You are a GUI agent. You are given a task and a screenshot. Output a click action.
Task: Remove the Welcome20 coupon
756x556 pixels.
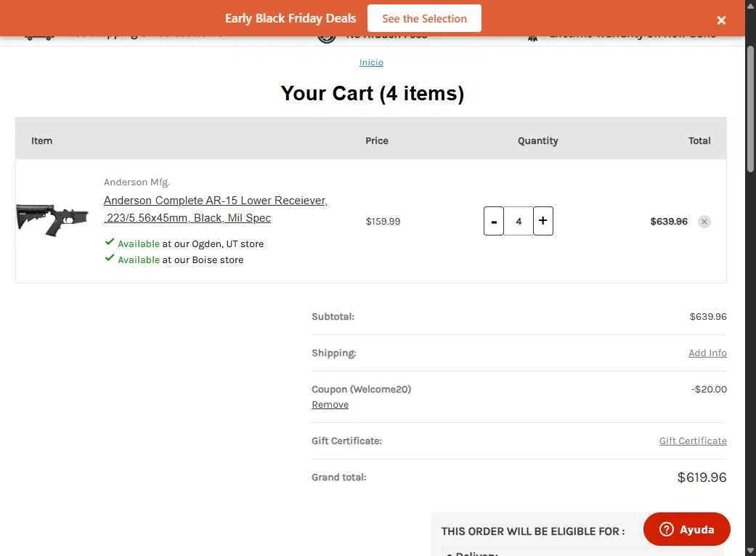click(x=330, y=404)
